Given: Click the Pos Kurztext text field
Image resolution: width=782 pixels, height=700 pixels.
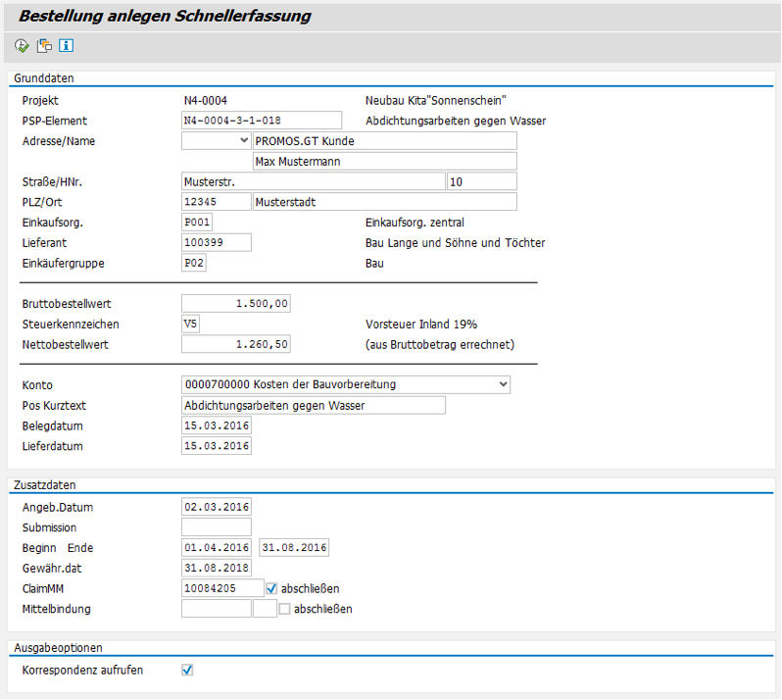Looking at the screenshot, I should pos(314,405).
